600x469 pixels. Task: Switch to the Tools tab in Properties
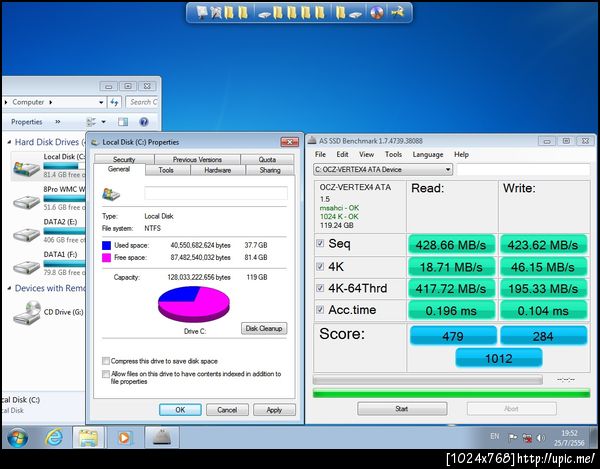click(166, 170)
